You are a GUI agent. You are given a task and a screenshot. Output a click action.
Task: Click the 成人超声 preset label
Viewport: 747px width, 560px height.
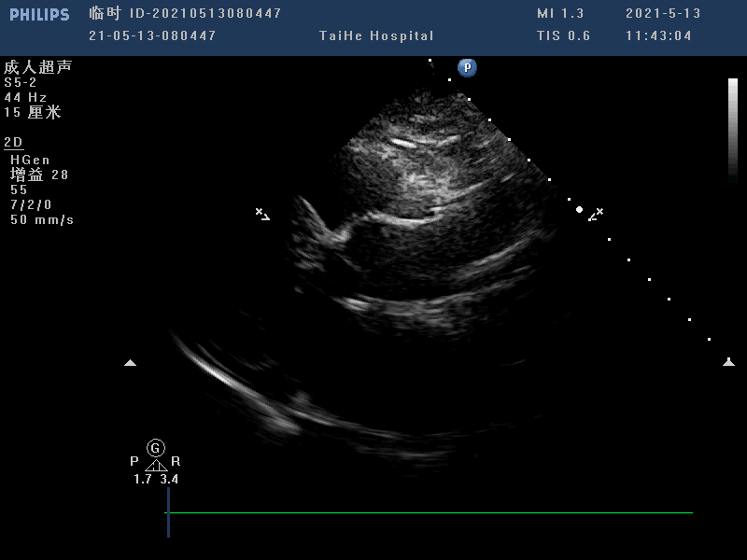(x=37, y=67)
